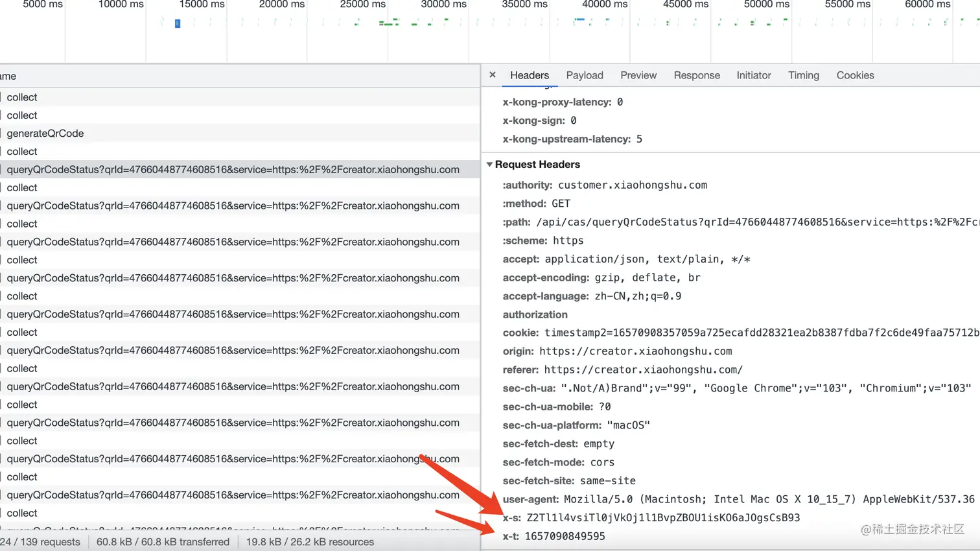Click the x-s header value
980x551 pixels.
[x=663, y=518]
